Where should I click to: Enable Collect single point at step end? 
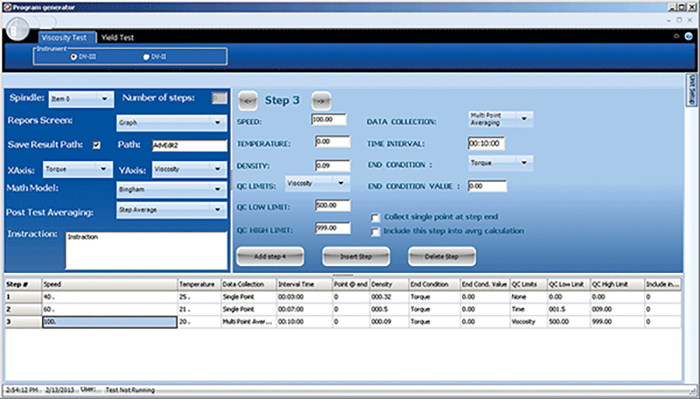[x=375, y=218]
